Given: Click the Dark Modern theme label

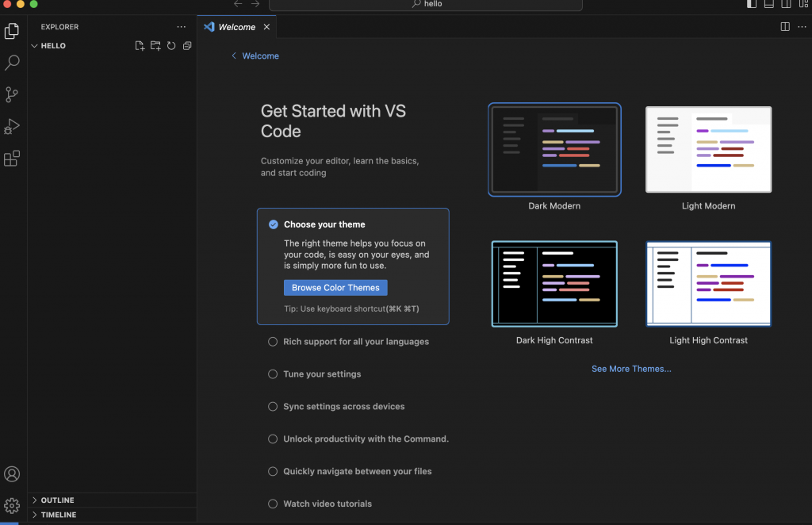Looking at the screenshot, I should 554,205.
